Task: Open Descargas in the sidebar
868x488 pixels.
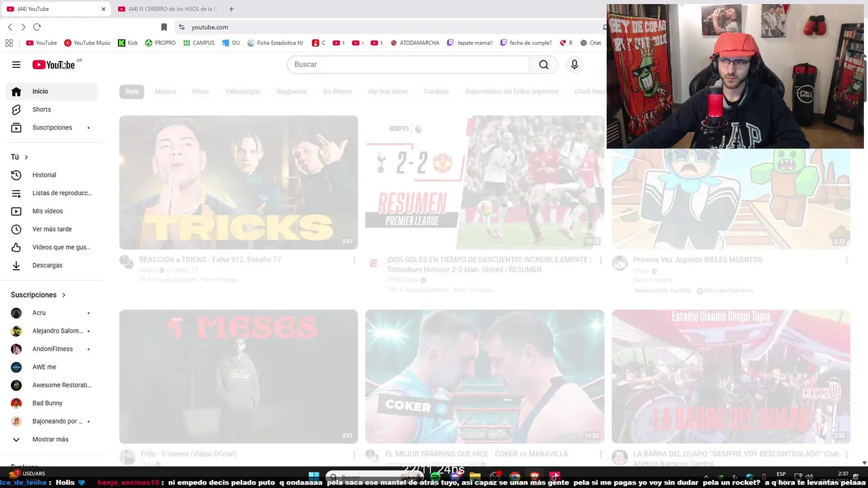Action: [x=52, y=265]
